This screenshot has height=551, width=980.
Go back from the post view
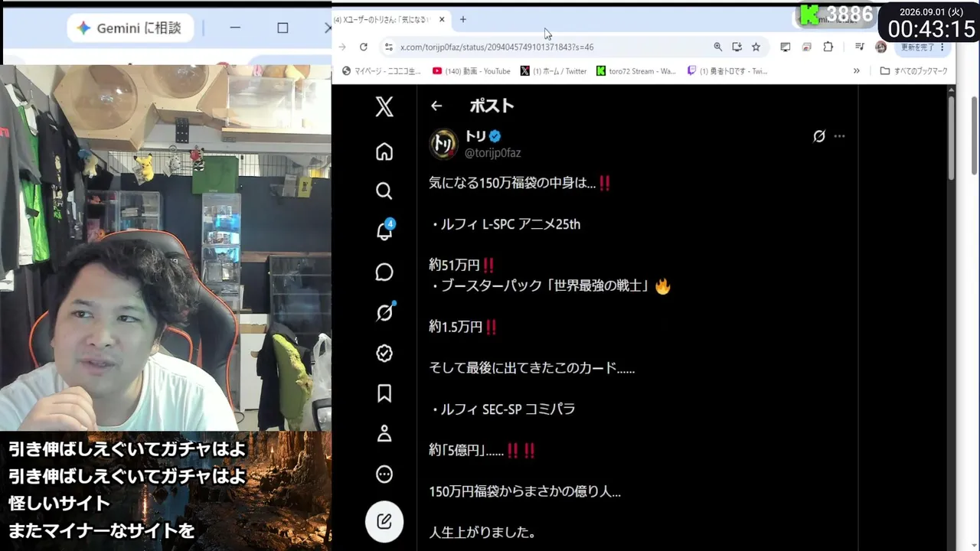point(436,106)
